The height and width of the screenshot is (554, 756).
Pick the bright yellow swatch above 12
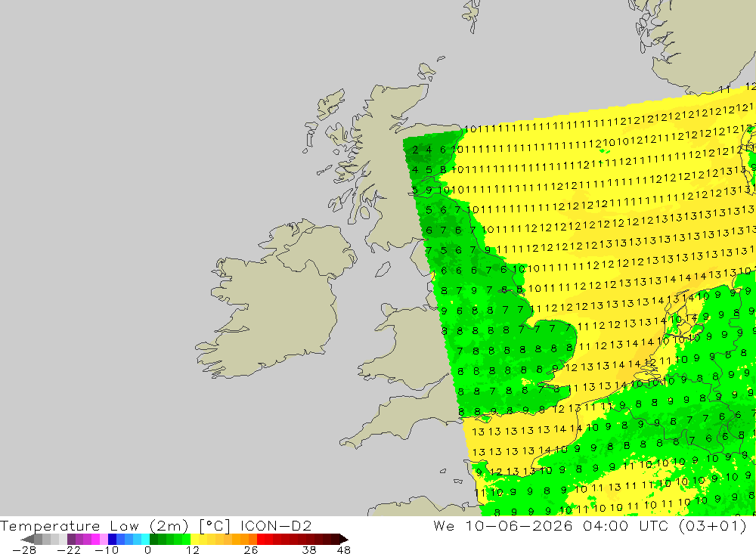(195, 539)
